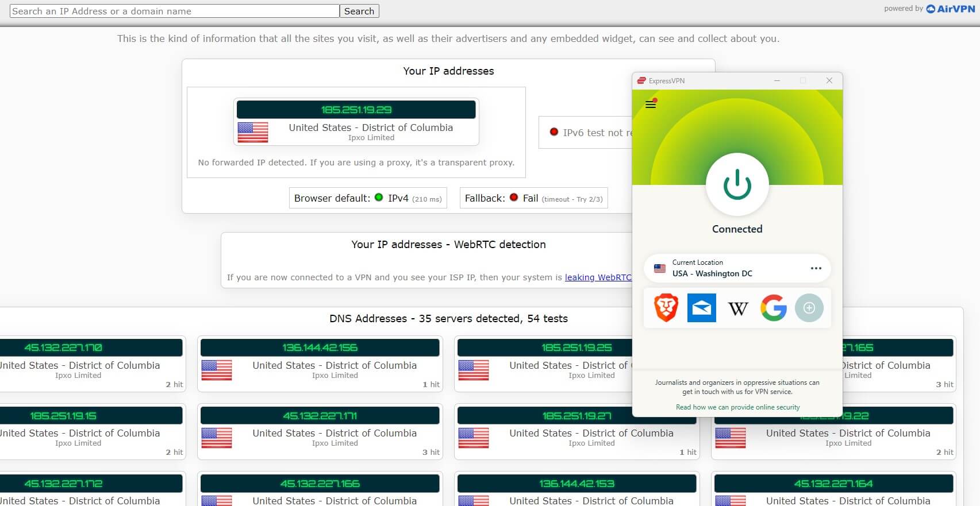Focus the IP address or domain search field
Screen dimensions: 980x506
(174, 11)
